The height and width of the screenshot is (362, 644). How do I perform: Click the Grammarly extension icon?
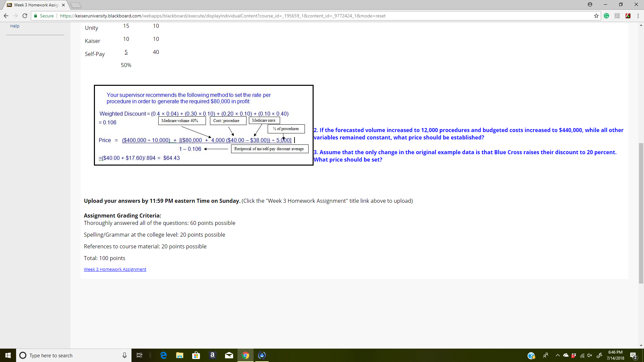[606, 16]
